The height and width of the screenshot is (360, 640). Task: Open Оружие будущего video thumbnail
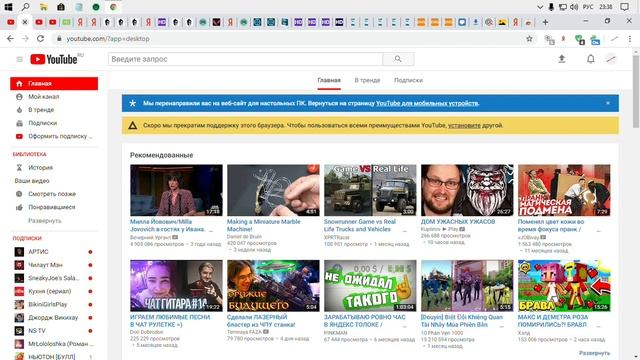[x=273, y=286]
